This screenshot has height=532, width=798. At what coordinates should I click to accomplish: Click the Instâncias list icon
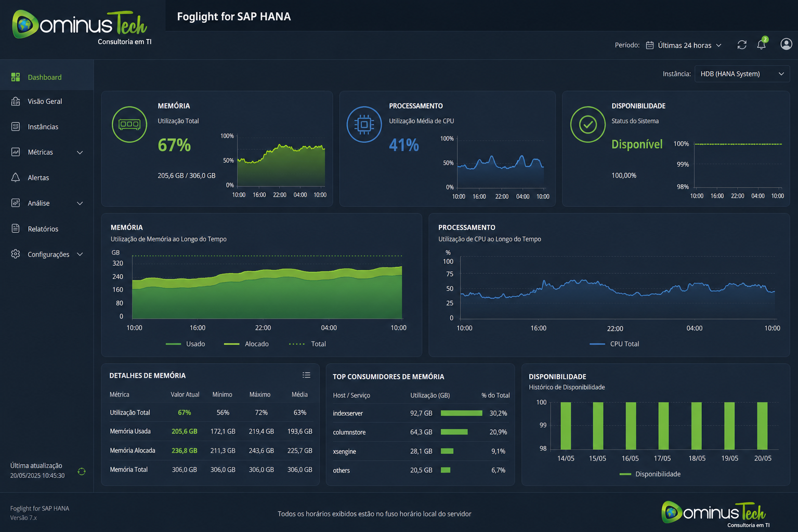(x=16, y=127)
